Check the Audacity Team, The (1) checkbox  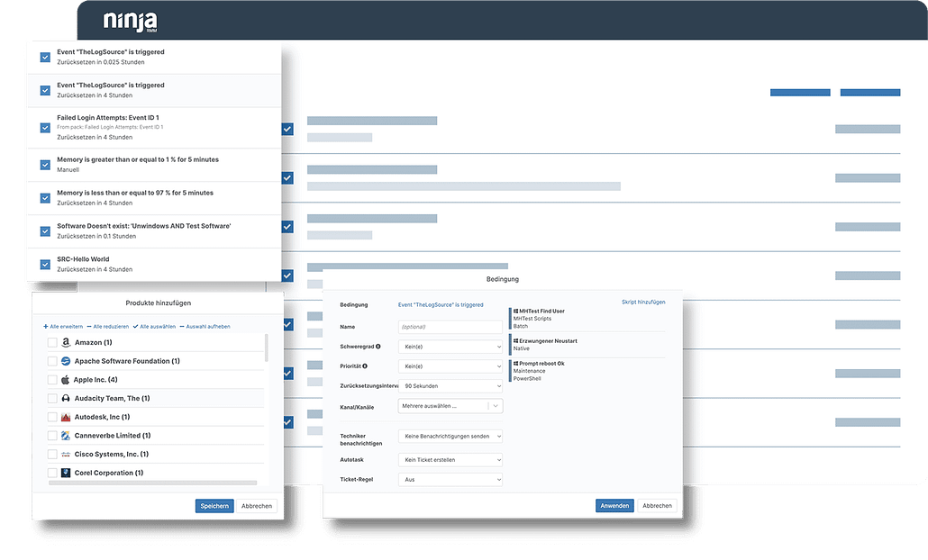(52, 399)
